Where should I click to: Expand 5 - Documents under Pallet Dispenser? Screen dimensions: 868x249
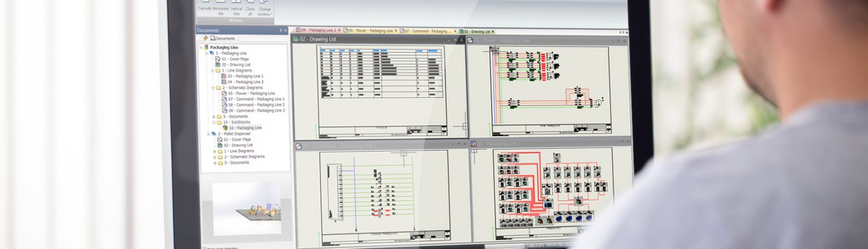pos(215,163)
